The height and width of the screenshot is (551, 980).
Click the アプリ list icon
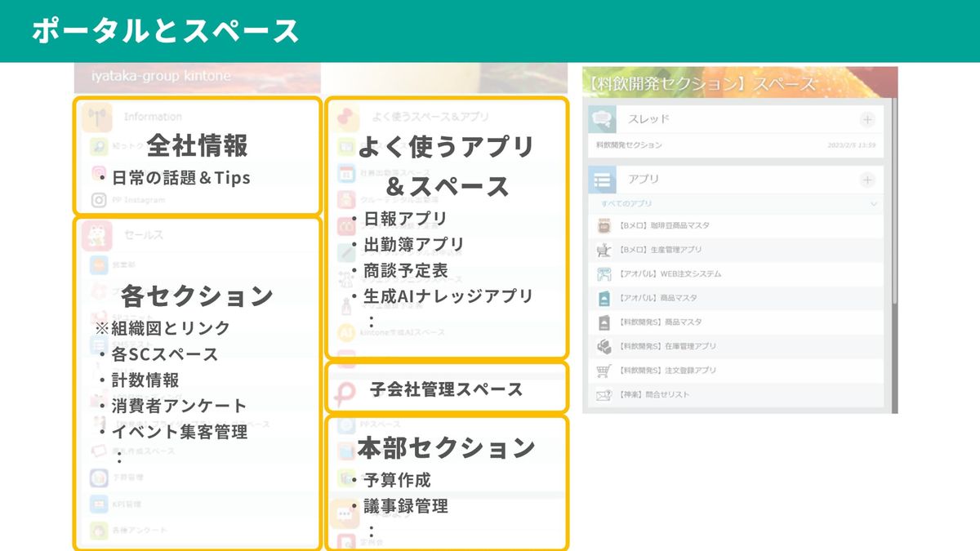603,180
